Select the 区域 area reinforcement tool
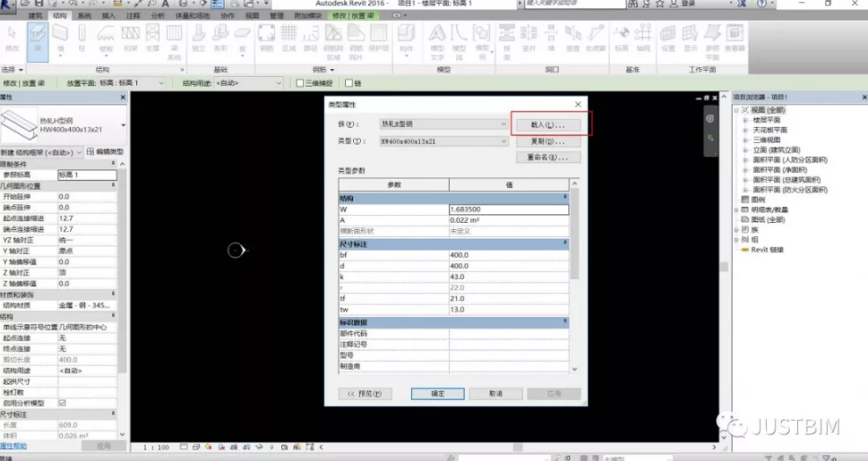 click(289, 38)
